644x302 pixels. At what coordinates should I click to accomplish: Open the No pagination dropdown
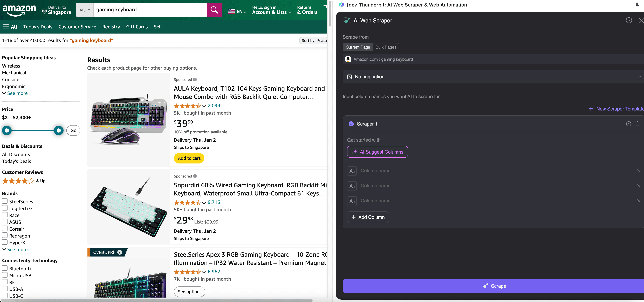click(x=493, y=77)
